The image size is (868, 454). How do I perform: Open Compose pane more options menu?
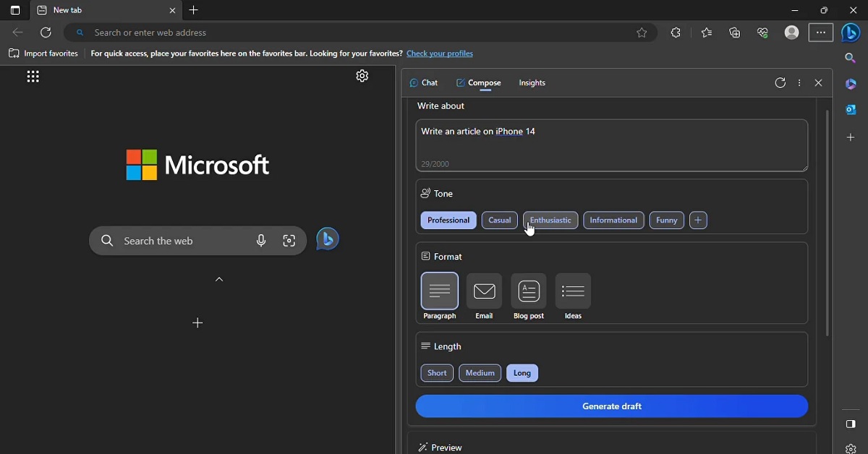[799, 83]
